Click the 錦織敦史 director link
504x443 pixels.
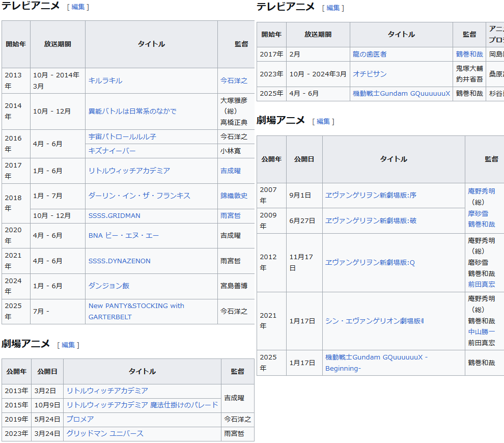(234, 196)
